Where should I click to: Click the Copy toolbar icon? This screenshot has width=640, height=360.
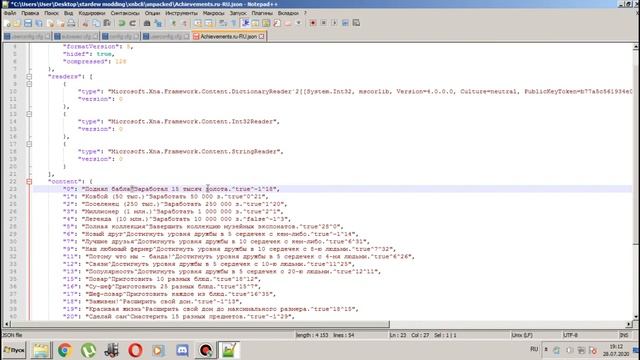point(96,23)
